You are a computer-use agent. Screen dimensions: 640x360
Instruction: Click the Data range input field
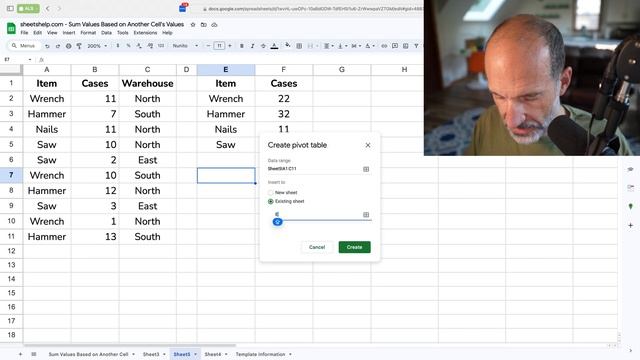coord(314,169)
